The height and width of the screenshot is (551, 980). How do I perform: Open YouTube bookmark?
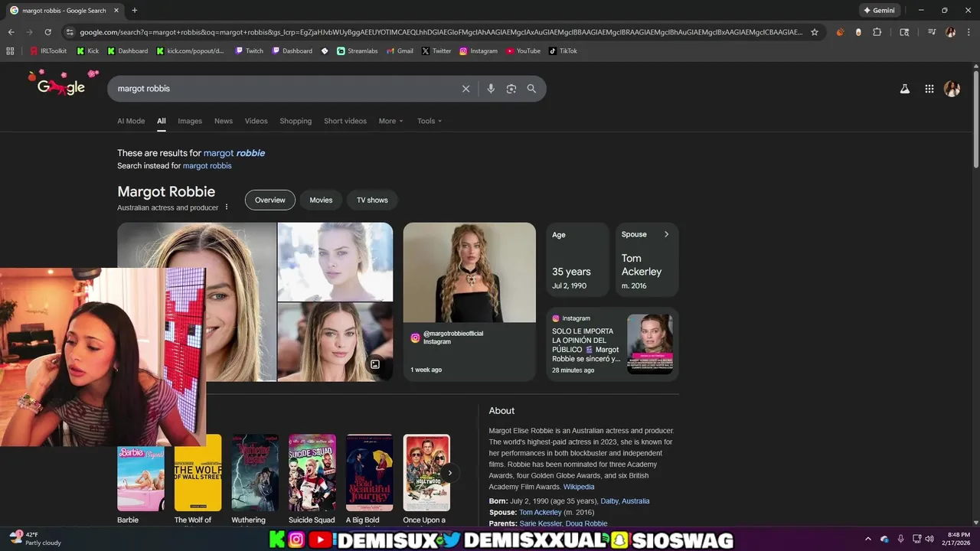coord(523,51)
